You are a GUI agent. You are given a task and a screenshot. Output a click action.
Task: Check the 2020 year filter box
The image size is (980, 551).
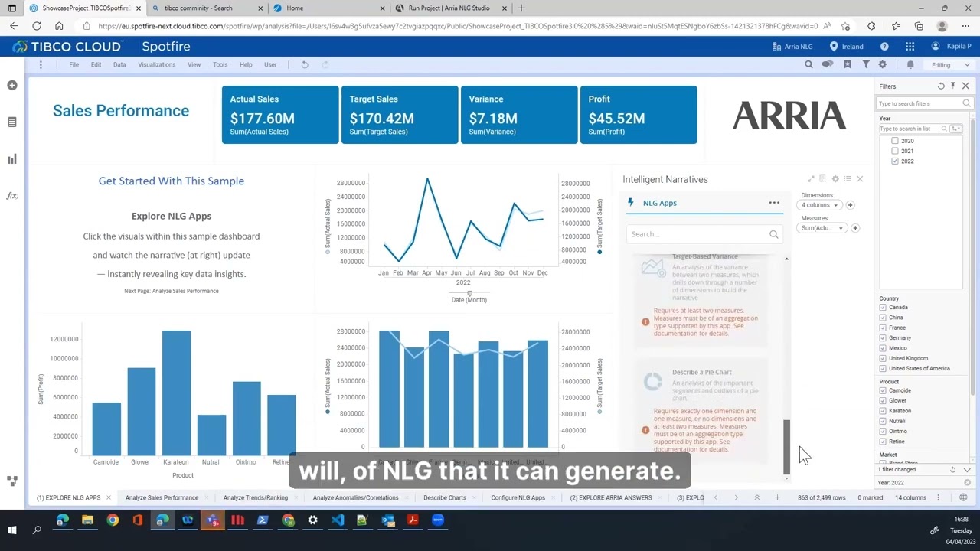[895, 141]
